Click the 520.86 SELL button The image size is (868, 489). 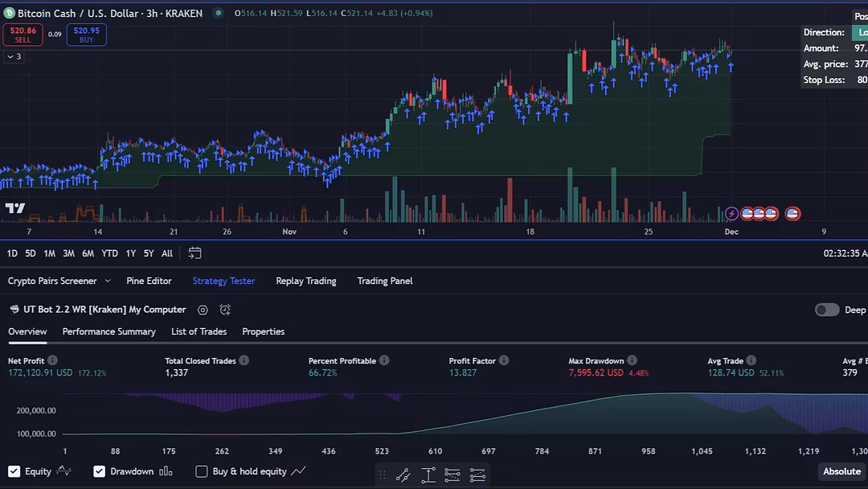point(23,35)
